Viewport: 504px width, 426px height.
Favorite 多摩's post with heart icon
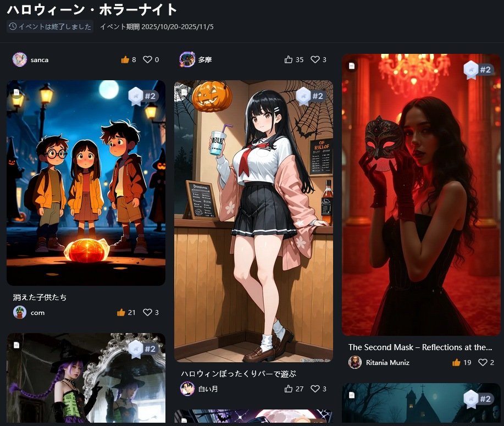[315, 59]
